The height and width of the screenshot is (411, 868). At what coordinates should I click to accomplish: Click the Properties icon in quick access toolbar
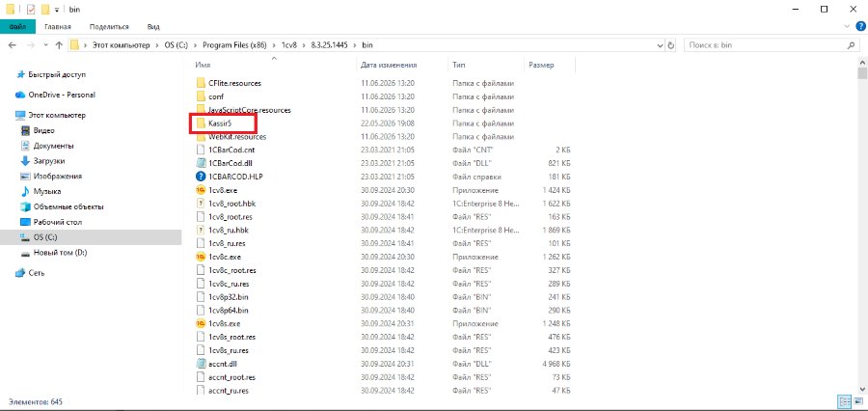31,9
